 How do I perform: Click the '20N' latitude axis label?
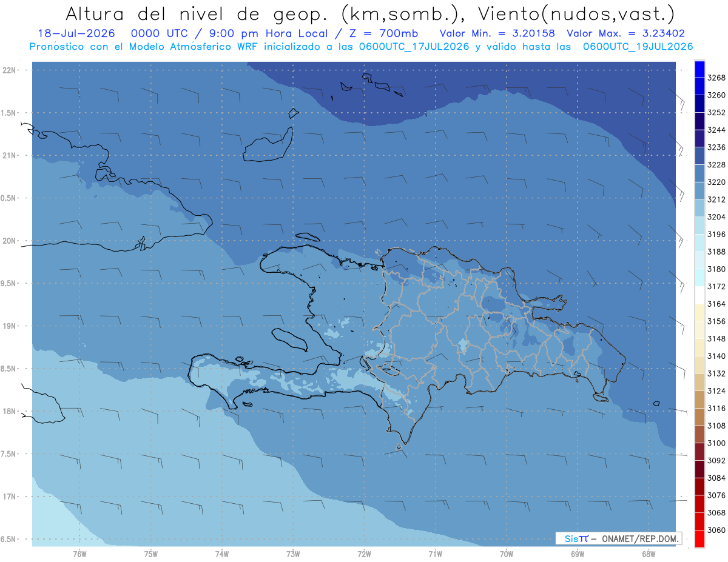click(10, 241)
